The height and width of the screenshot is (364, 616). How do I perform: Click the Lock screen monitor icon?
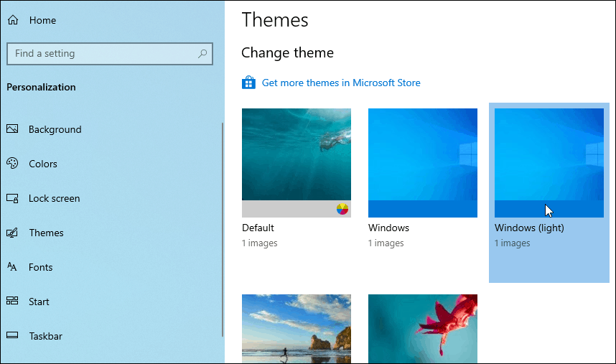(12, 198)
